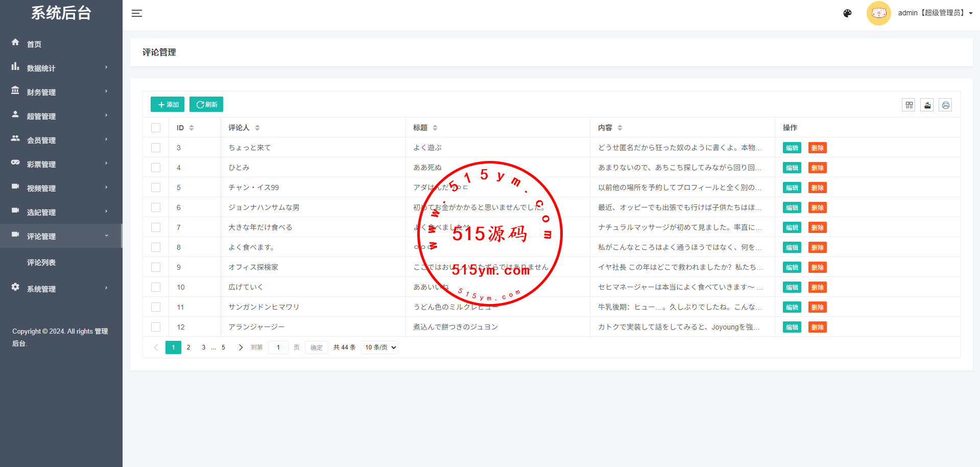Sort by 评论人 column arrows
Viewport: 980px width, 467px height.
[257, 128]
